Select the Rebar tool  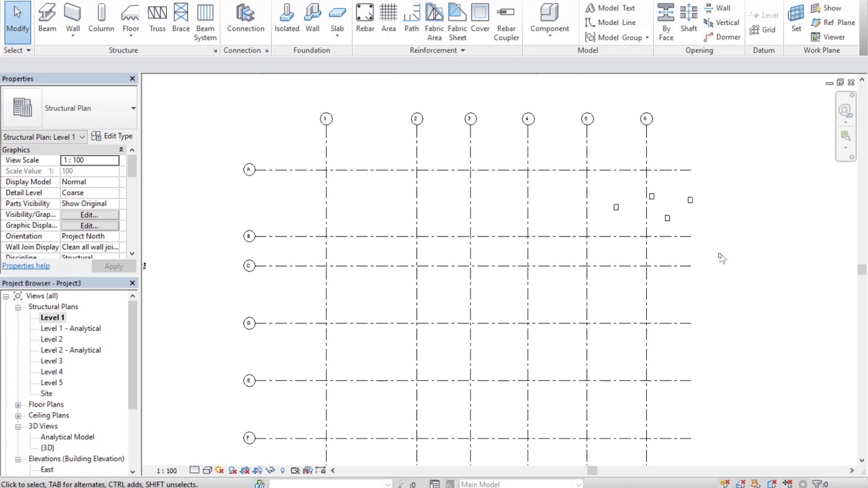pos(365,18)
